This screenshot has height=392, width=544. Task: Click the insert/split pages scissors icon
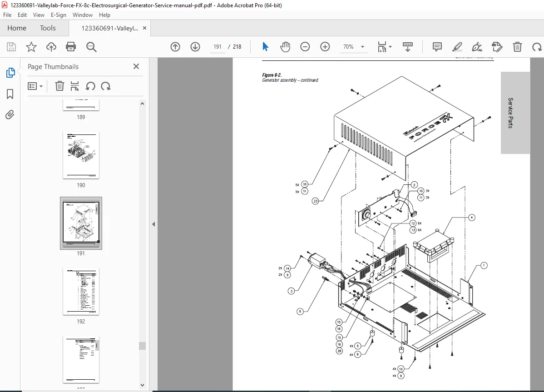74,86
